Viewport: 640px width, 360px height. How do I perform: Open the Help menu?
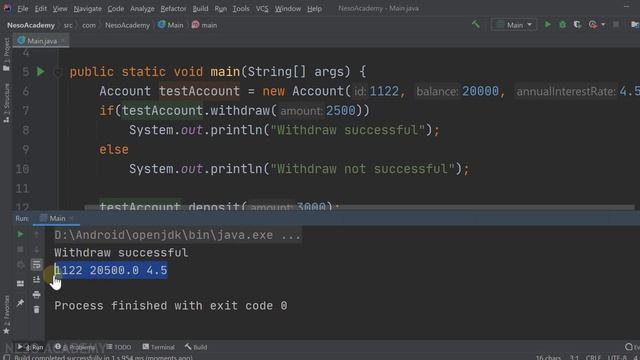[314, 9]
